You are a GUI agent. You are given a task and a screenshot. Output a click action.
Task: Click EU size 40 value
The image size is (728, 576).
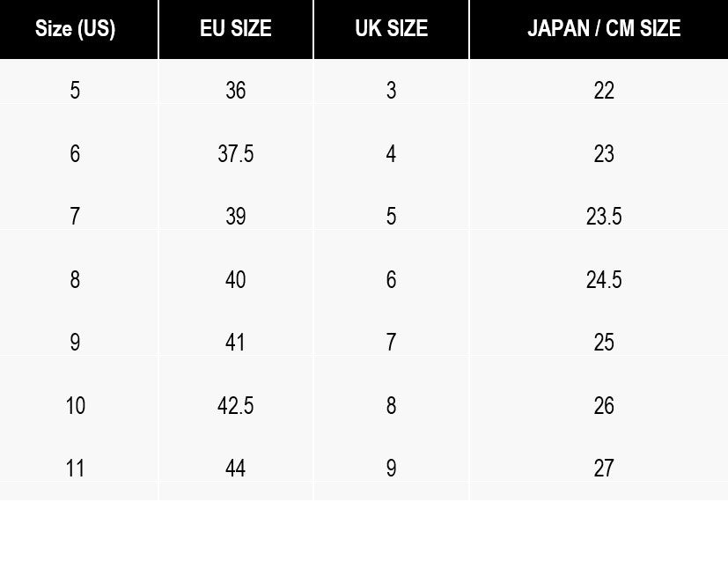[236, 280]
